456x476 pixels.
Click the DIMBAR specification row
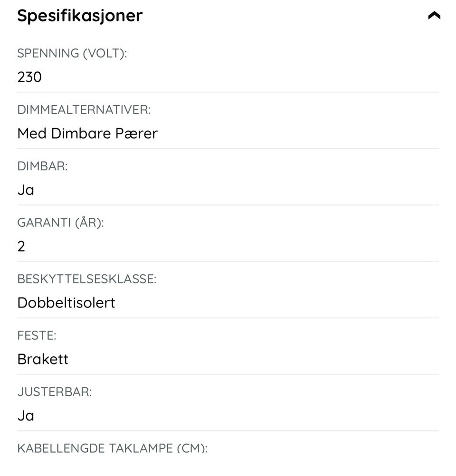click(43, 166)
